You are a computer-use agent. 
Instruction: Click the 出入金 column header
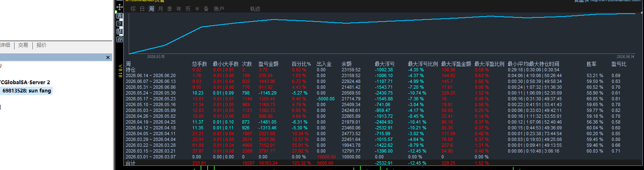click(x=324, y=64)
